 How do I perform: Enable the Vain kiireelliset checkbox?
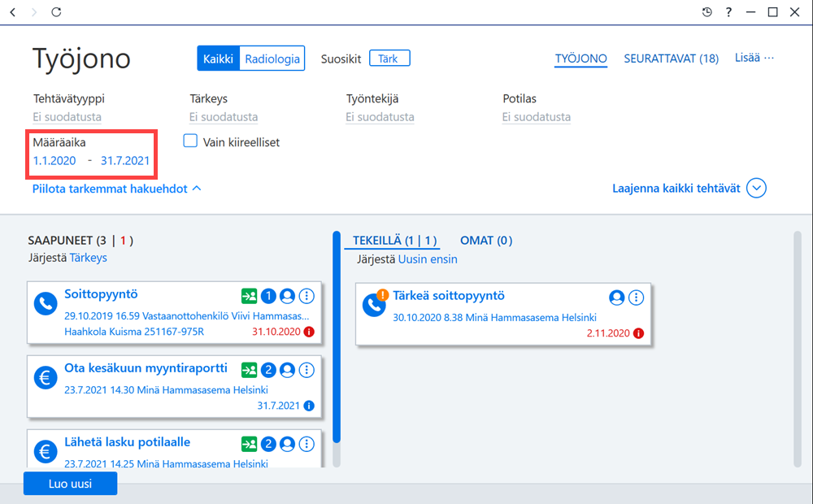click(x=190, y=141)
